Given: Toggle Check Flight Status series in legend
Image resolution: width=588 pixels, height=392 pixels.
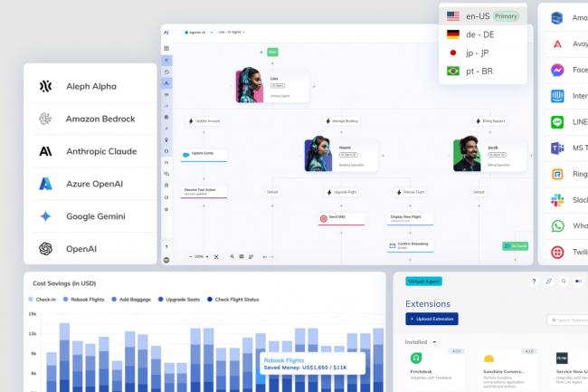Looking at the screenshot, I should (x=232, y=300).
